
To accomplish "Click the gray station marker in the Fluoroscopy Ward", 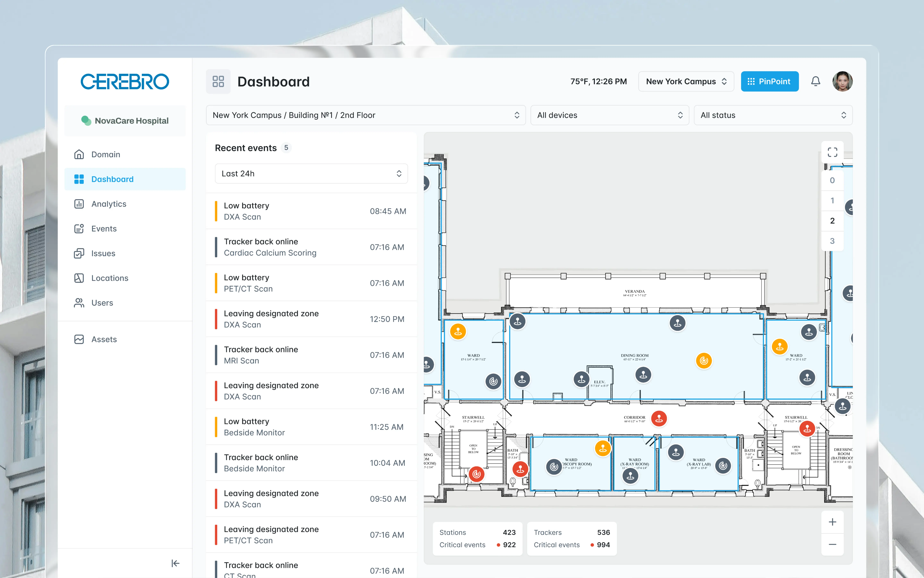I will point(554,467).
